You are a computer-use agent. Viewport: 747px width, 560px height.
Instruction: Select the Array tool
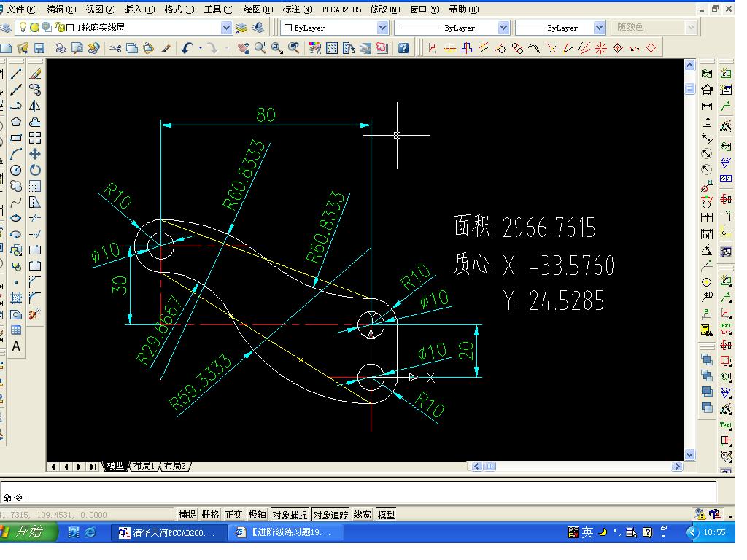[35, 138]
